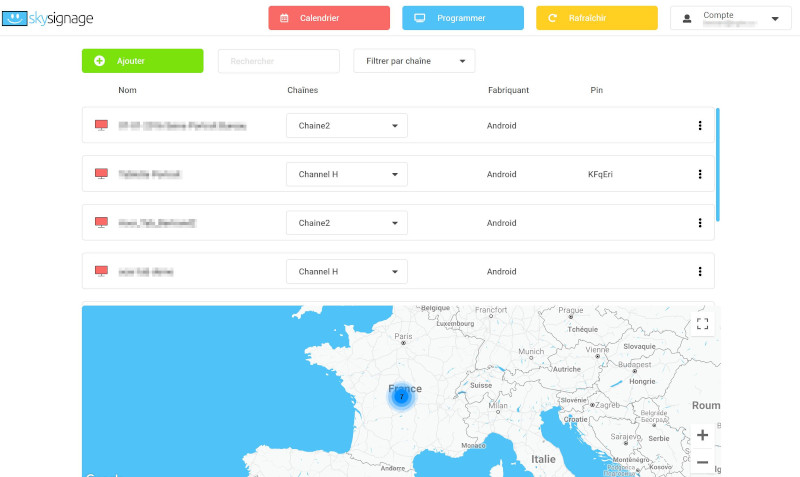Image resolution: width=800 pixels, height=477 pixels.
Task: Click the blue list scrollbar
Action: point(717,165)
